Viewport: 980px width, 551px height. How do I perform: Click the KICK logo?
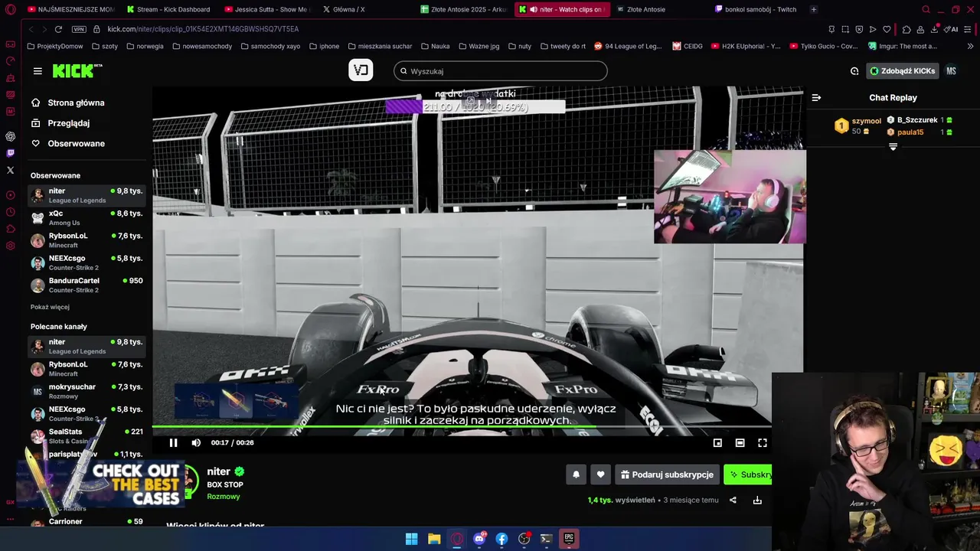point(77,70)
